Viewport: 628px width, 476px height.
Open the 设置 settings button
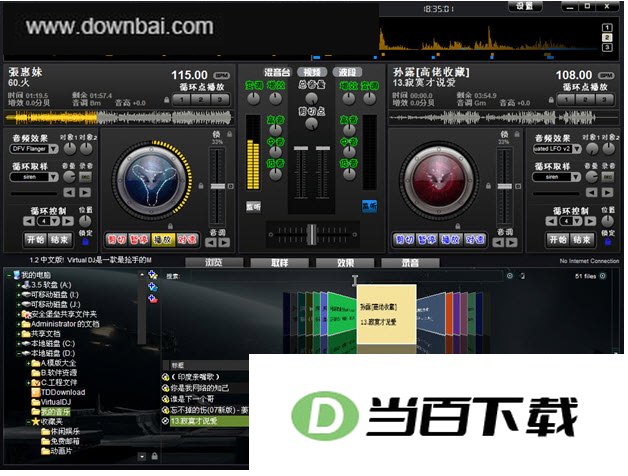point(525,6)
